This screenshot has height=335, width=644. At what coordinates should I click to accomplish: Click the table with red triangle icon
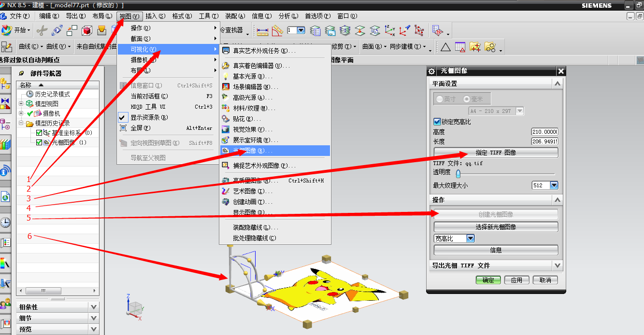coord(460,47)
